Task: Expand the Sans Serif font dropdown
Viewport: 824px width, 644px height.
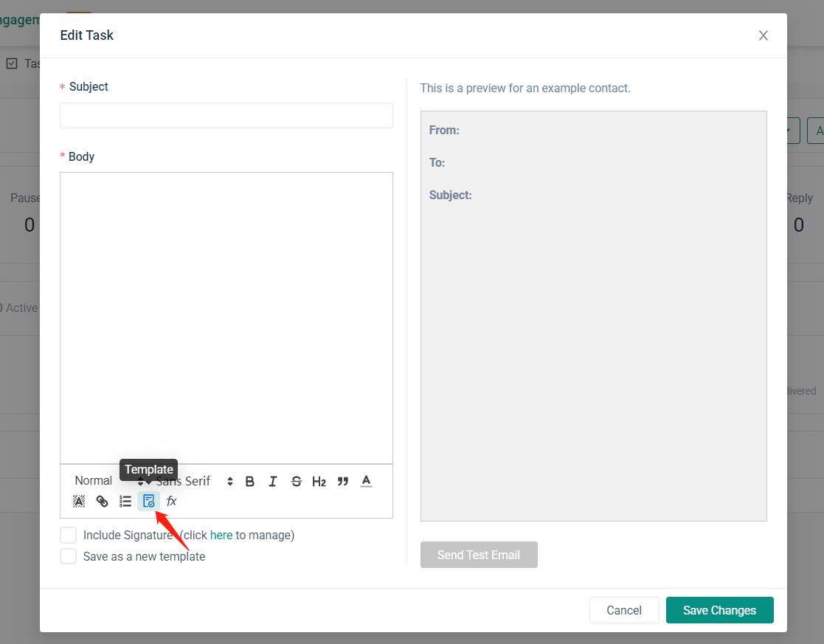Action: pos(195,482)
